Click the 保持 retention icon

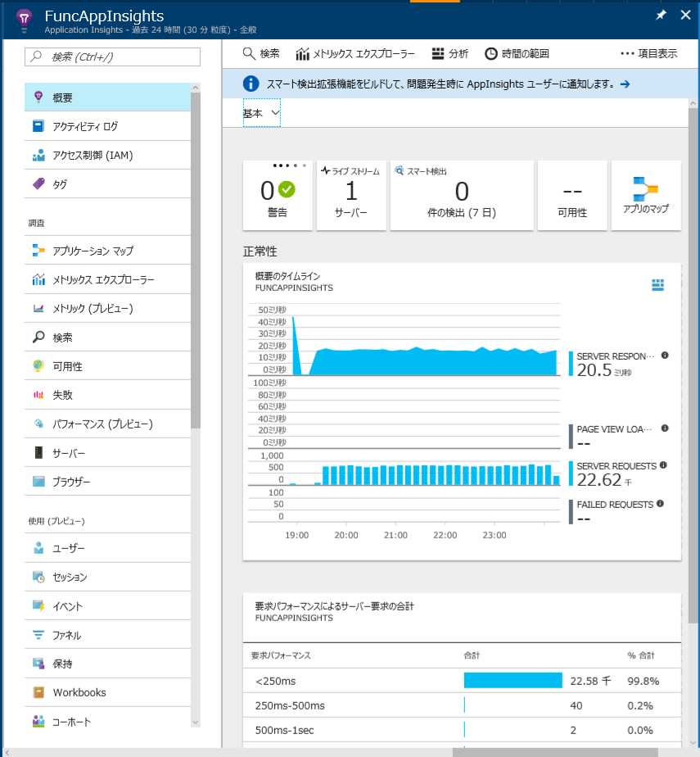pos(38,664)
